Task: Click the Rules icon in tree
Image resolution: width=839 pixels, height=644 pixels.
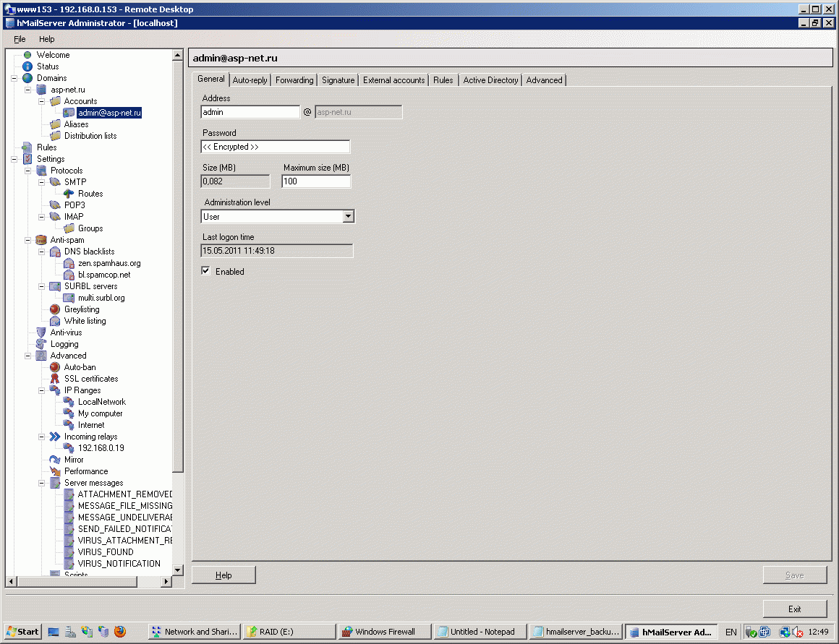Action: (x=27, y=147)
